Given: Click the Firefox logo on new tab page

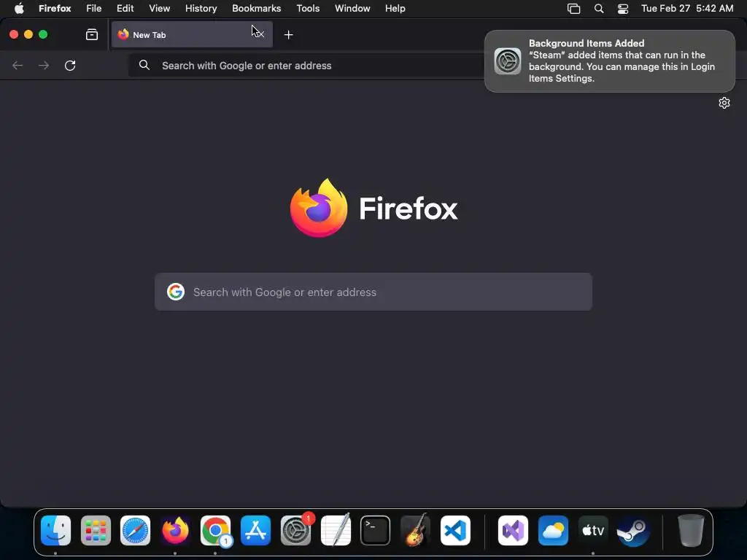Looking at the screenshot, I should 318,208.
